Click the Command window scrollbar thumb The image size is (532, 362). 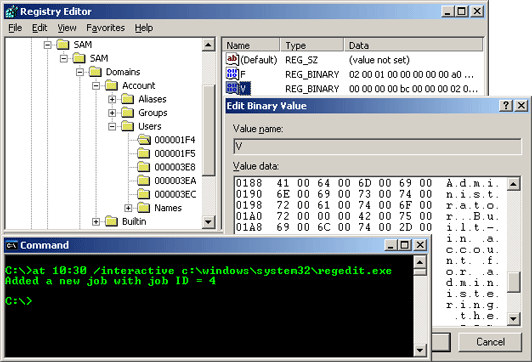click(x=420, y=272)
